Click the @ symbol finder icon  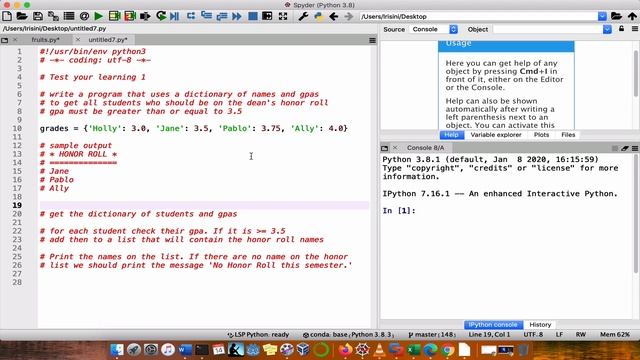tap(84, 16)
